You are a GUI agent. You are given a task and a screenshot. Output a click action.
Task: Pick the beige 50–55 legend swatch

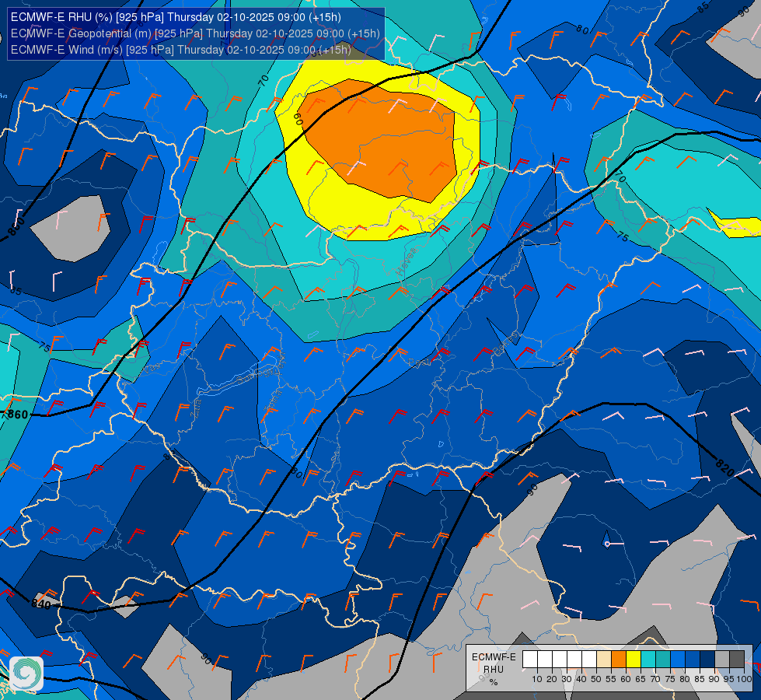point(604,660)
